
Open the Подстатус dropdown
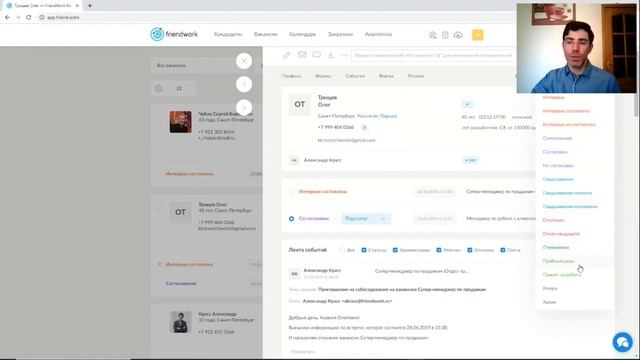click(x=366, y=219)
